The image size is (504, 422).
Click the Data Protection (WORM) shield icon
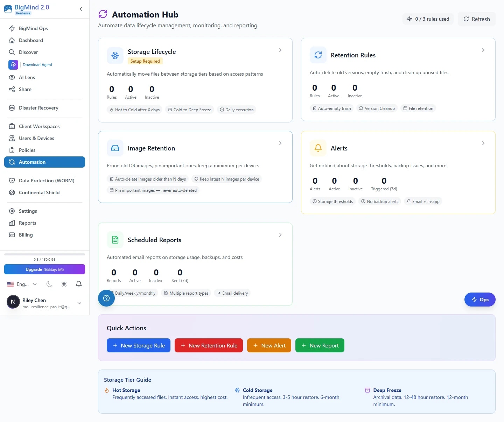[12, 181]
